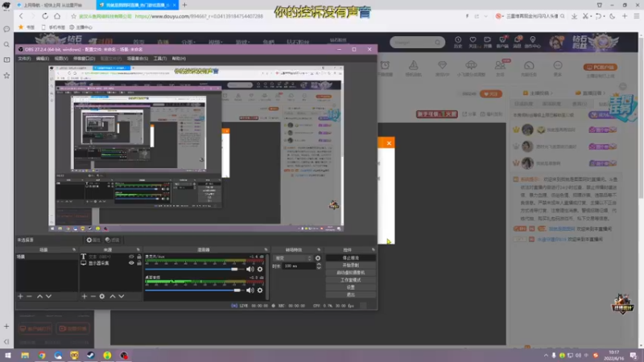The image size is (644, 362).
Task: Click the Douyu search box
Action: point(417,42)
